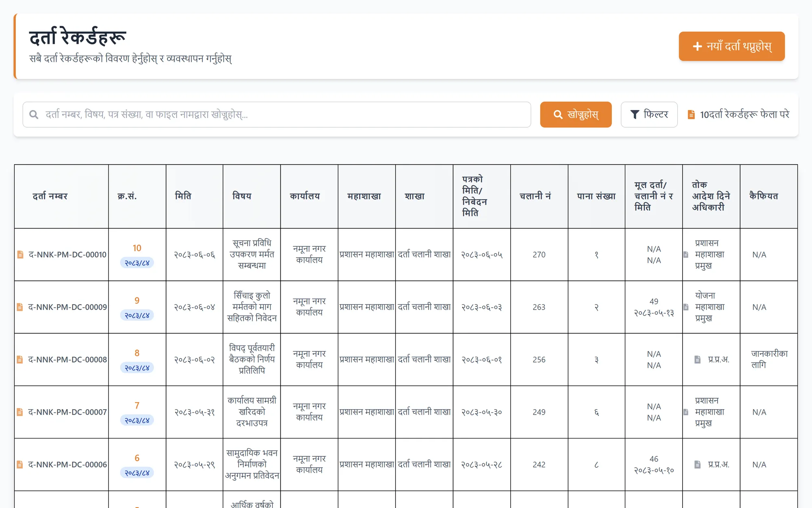Image resolution: width=812 pixels, height=508 pixels.
Task: Click the पाना संख्या column header
Action: (596, 196)
